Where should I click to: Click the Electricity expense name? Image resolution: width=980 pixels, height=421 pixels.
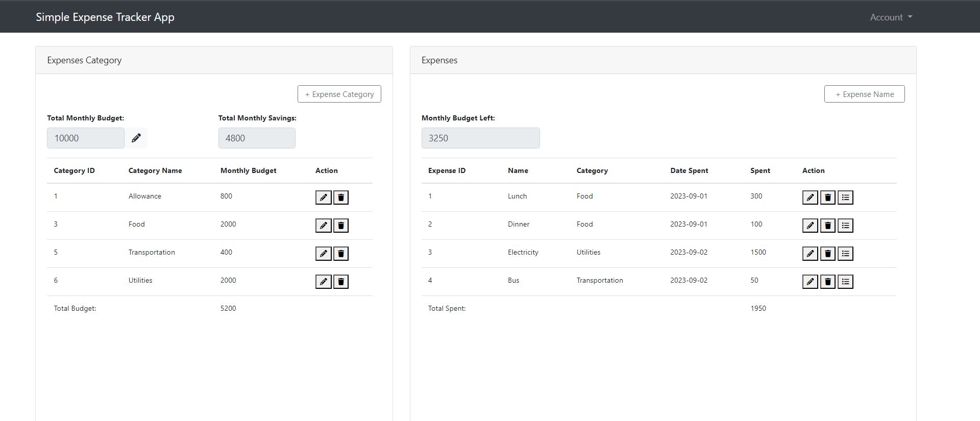pos(523,252)
